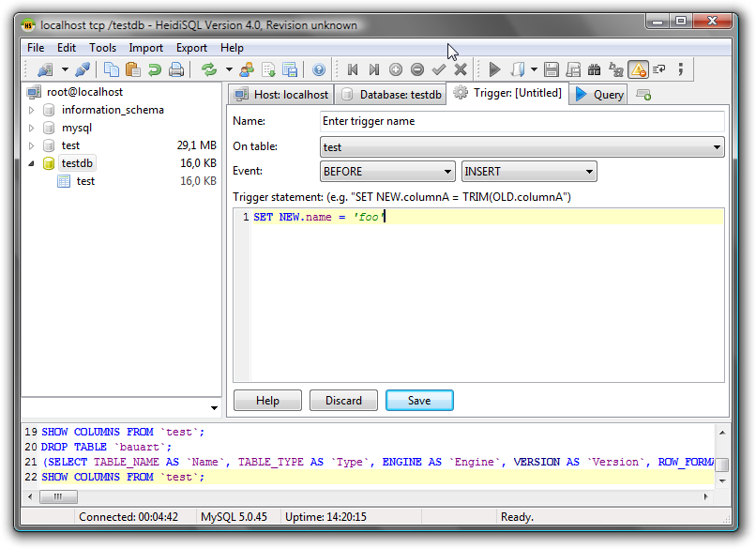
Task: Go to first record icon
Action: click(x=353, y=70)
